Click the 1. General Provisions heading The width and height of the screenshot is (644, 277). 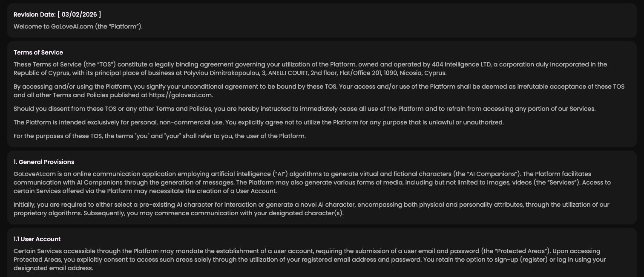(x=44, y=162)
